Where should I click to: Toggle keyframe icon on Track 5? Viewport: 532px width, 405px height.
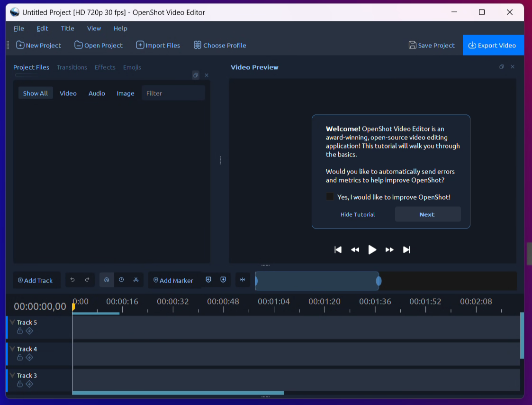pyautogui.click(x=29, y=331)
